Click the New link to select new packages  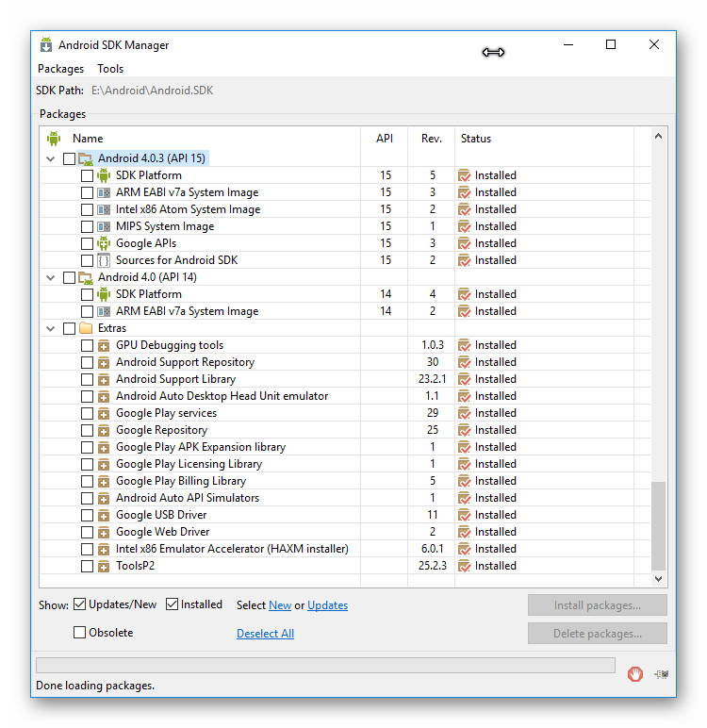click(280, 605)
